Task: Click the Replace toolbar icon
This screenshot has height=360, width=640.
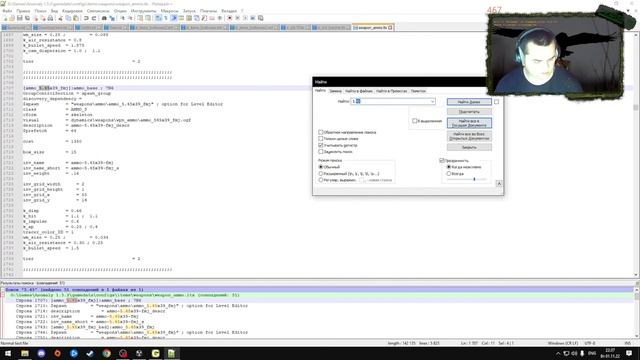Action: point(112,18)
